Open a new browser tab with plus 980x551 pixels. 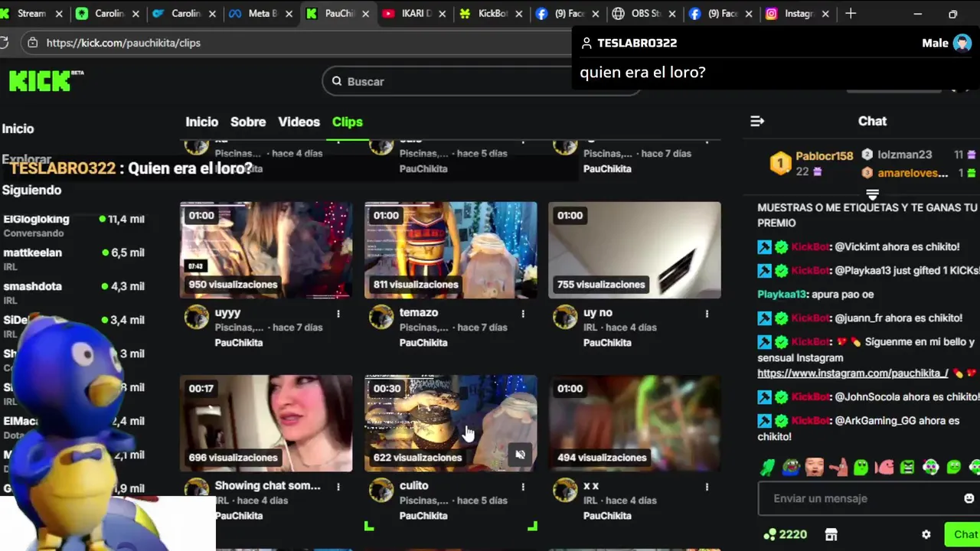coord(851,14)
